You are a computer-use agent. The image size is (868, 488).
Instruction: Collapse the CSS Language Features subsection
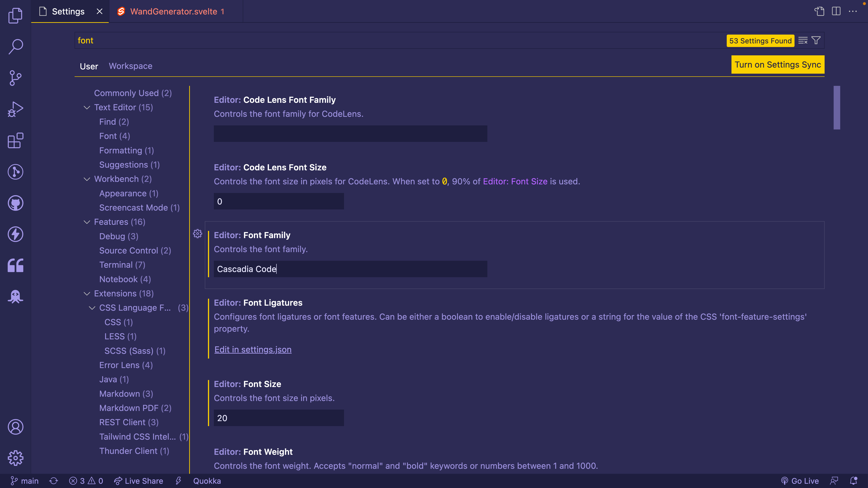(x=92, y=308)
